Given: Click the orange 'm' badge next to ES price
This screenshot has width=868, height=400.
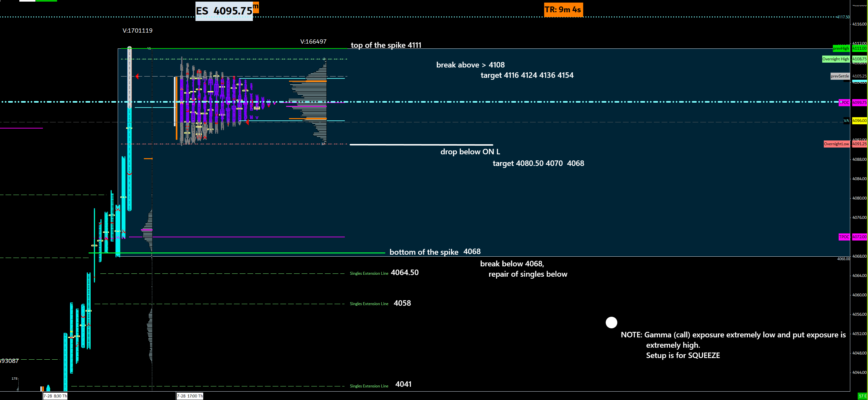Looking at the screenshot, I should 256,7.
